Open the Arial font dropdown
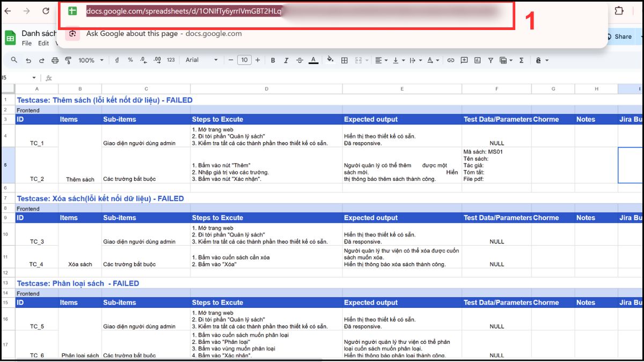This screenshot has height=362, width=644. 201,60
